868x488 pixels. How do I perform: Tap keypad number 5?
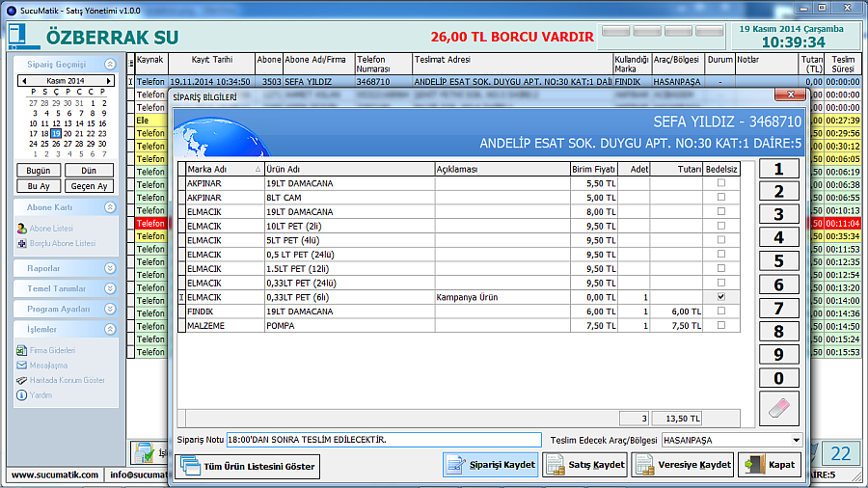(x=778, y=261)
